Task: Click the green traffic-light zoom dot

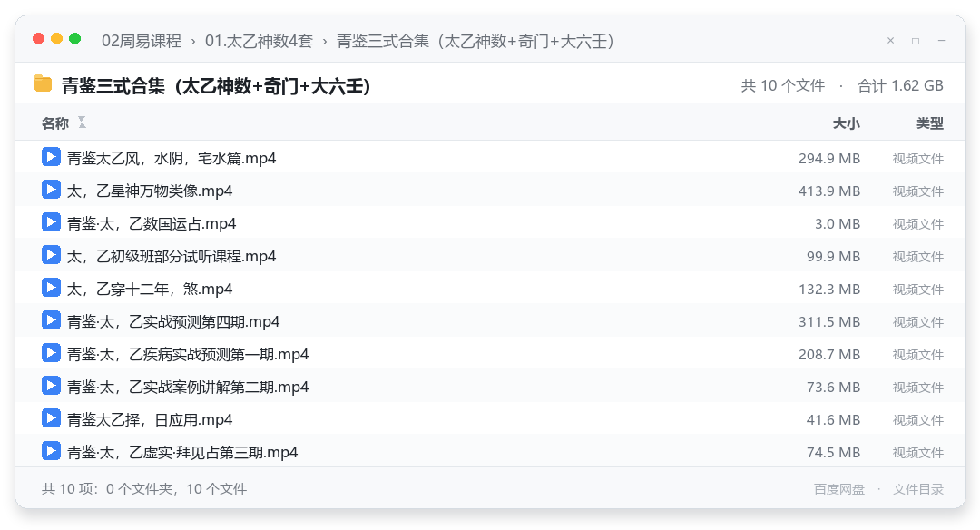Action: (x=75, y=39)
